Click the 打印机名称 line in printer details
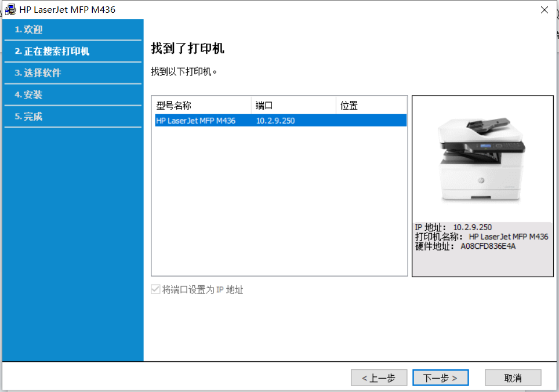 coord(481,237)
